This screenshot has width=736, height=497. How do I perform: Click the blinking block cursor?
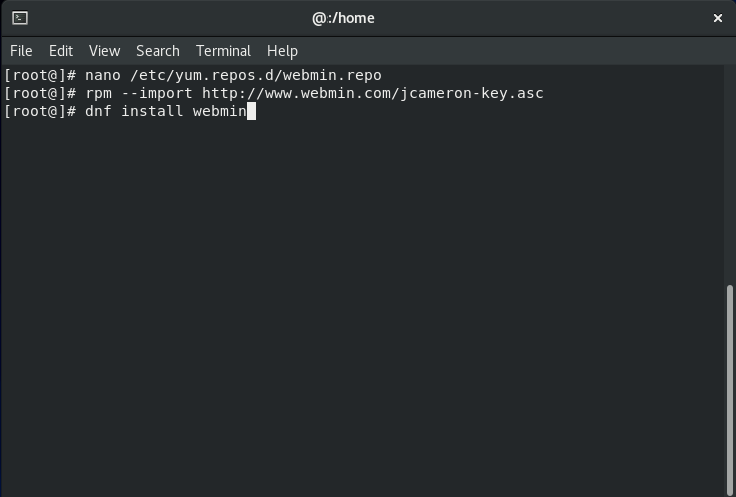click(x=251, y=111)
